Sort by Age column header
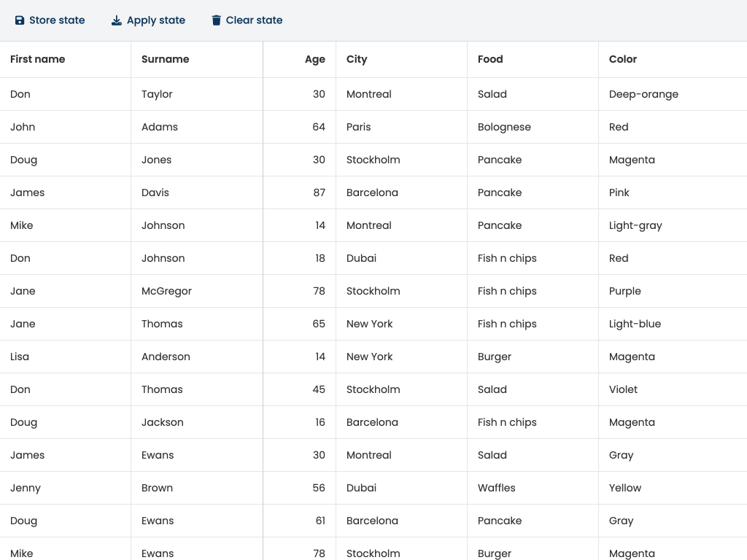747x560 pixels. 314,59
